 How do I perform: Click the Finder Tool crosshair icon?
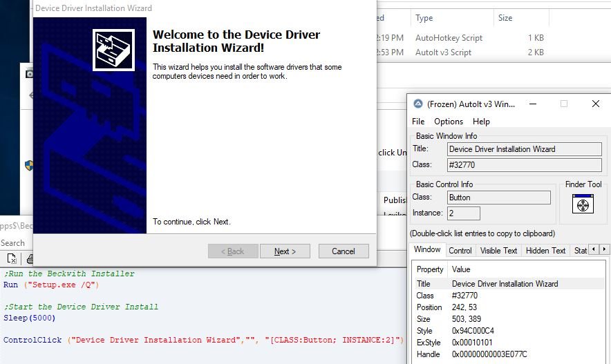coord(583,204)
